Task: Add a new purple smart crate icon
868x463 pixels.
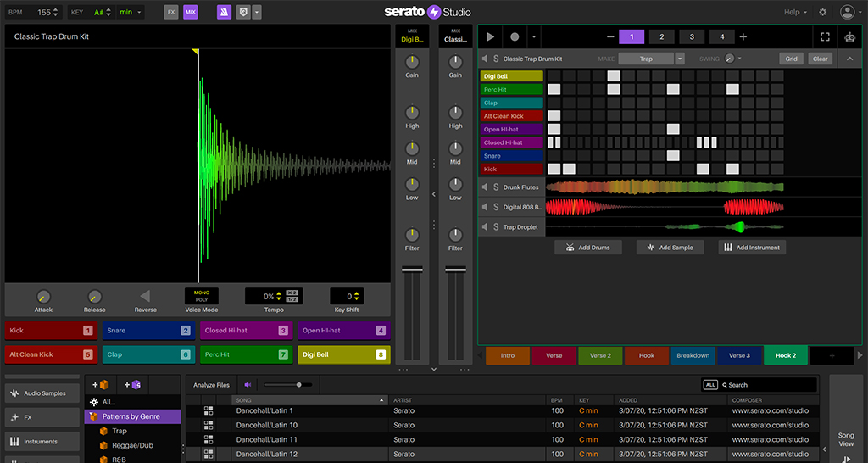Action: tap(132, 385)
